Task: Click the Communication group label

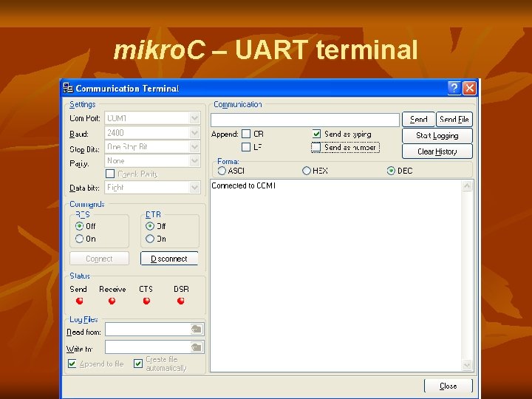Action: tap(238, 104)
